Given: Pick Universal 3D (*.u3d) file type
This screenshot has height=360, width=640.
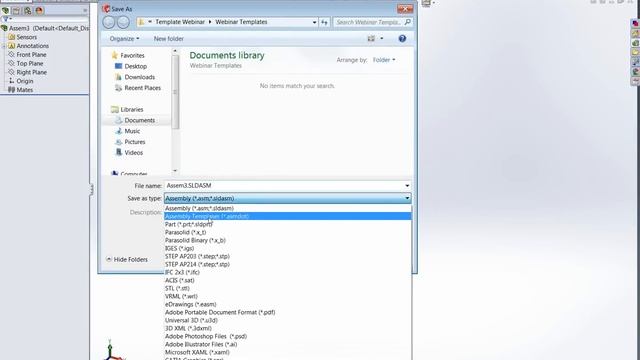Looking at the screenshot, I should click(287, 320).
